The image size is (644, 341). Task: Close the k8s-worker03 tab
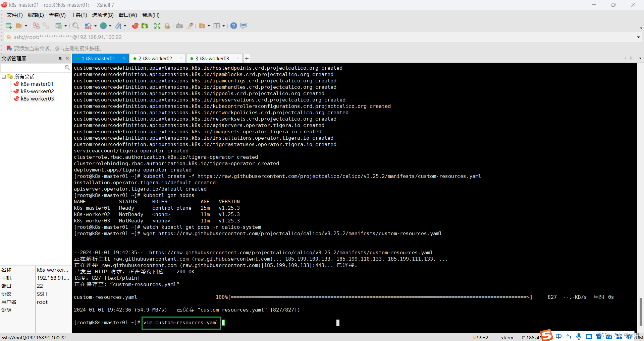(x=238, y=58)
